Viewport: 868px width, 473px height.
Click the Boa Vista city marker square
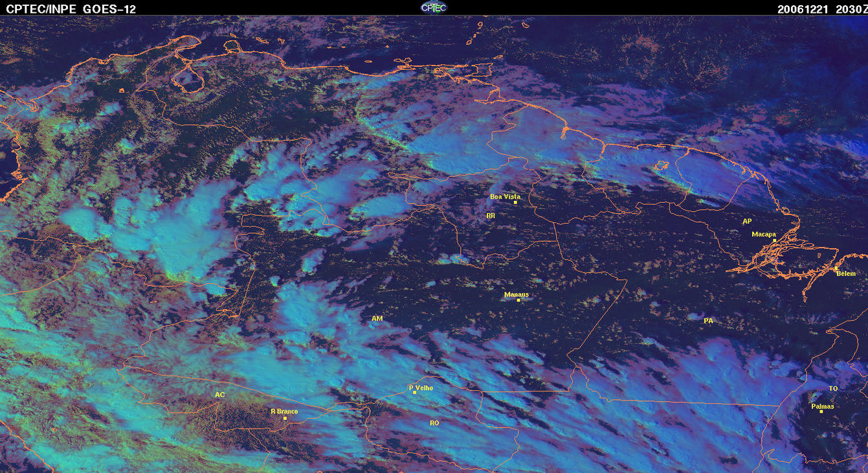515,202
